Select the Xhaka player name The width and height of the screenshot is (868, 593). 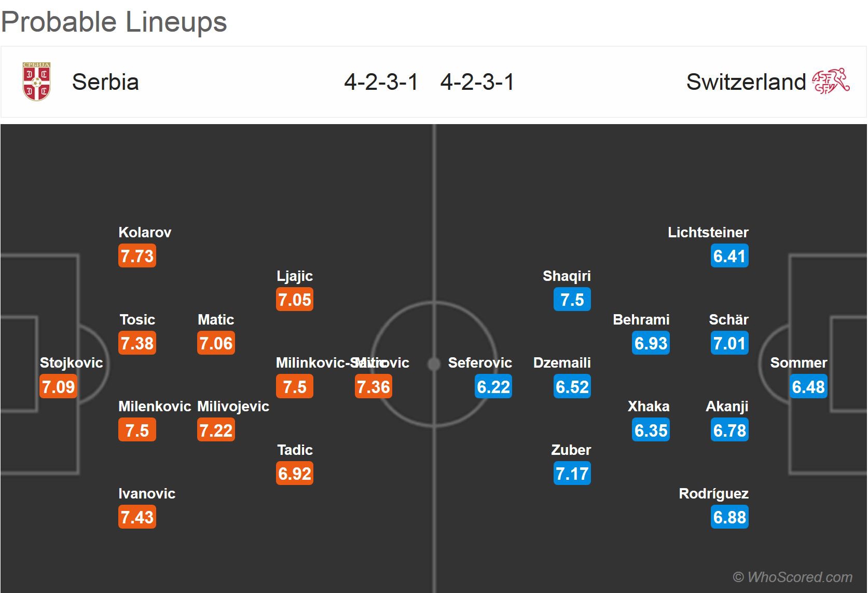[649, 406]
